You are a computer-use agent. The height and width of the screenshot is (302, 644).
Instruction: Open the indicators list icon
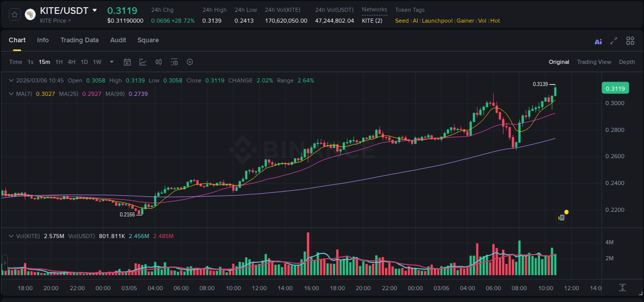pyautogui.click(x=174, y=62)
